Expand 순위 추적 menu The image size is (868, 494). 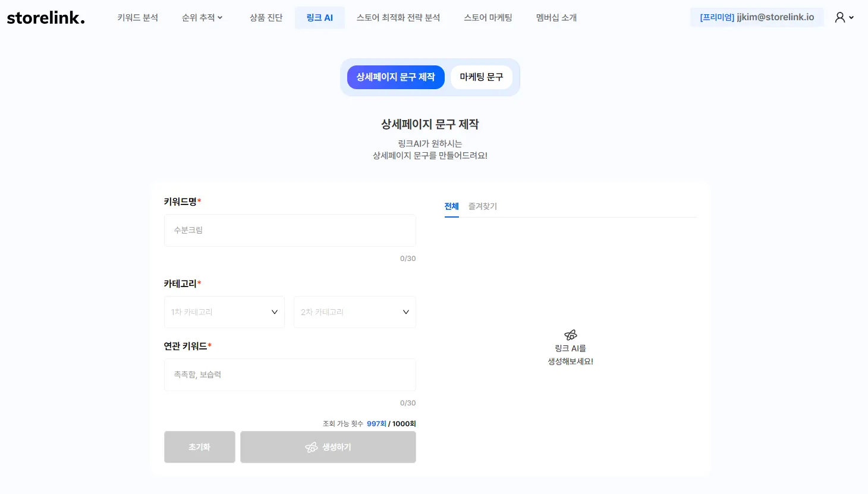pyautogui.click(x=202, y=18)
